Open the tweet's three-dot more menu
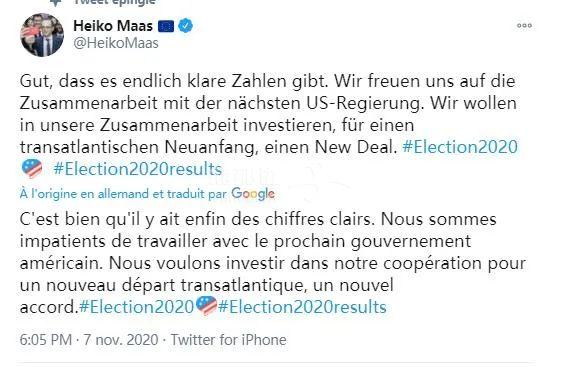Screen dimensions: 563x367 [524, 25]
